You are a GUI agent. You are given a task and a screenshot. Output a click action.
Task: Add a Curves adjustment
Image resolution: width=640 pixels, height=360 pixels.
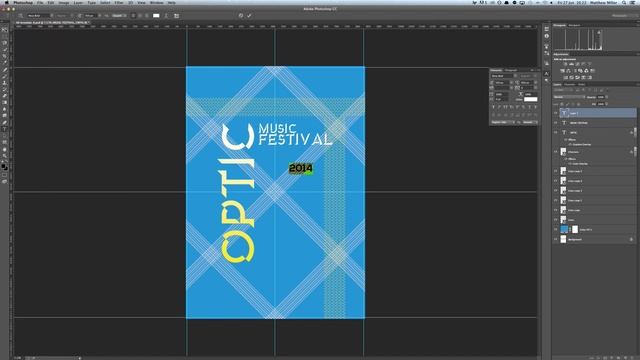click(x=577, y=64)
